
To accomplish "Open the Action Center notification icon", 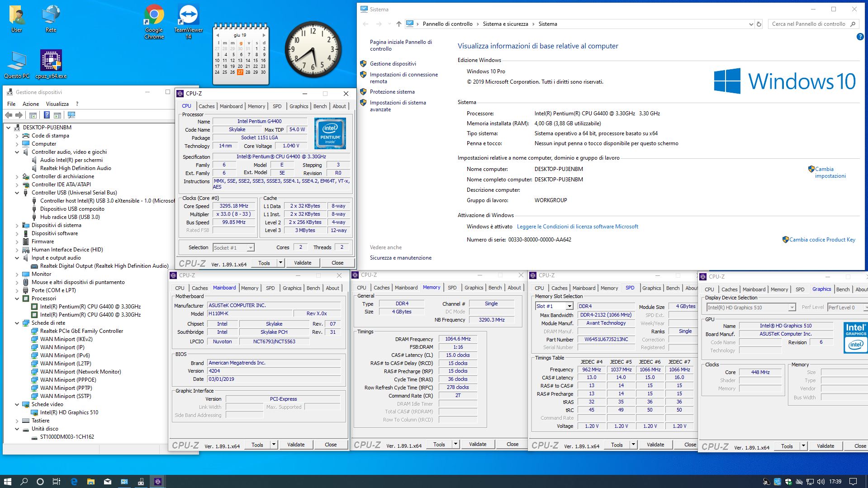I will (853, 482).
